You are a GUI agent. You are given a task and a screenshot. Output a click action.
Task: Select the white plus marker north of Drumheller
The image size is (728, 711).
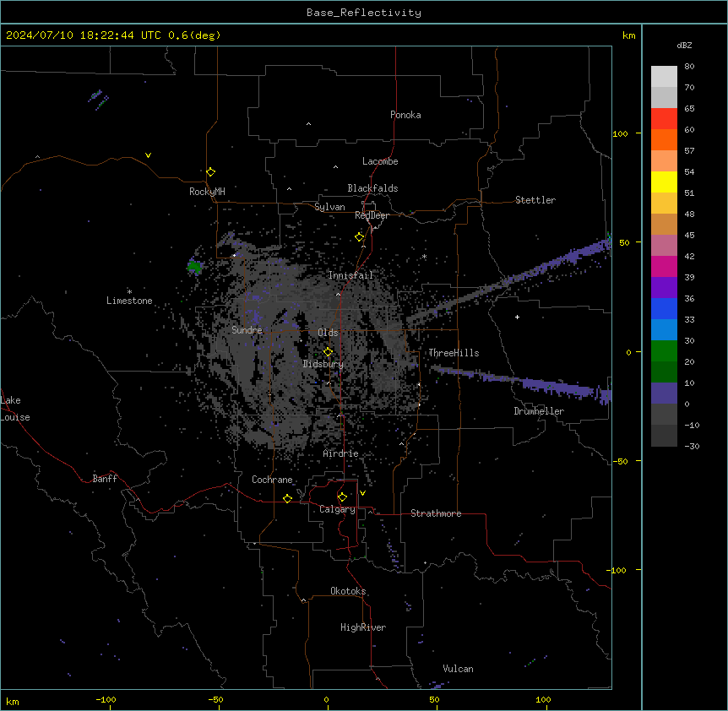click(x=517, y=317)
